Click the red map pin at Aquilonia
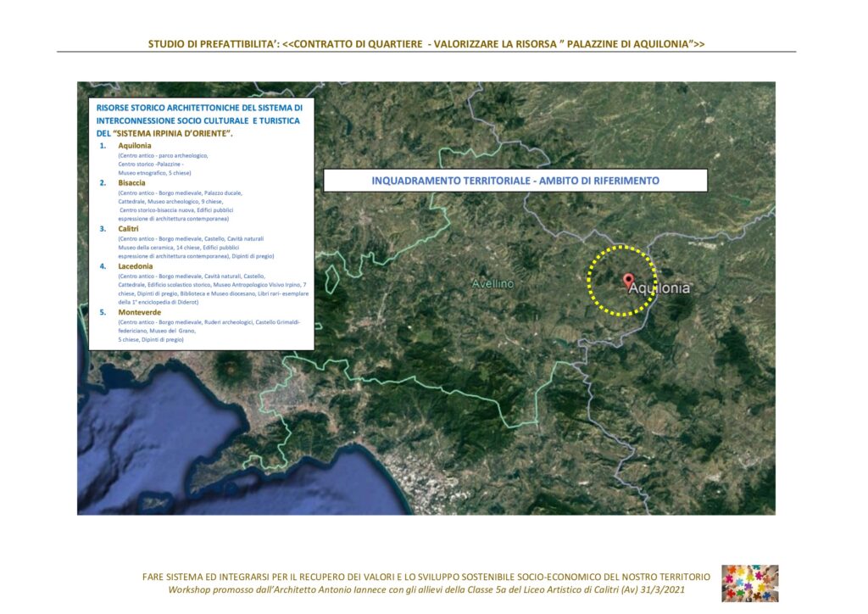This screenshot has width=868, height=614. tap(627, 281)
